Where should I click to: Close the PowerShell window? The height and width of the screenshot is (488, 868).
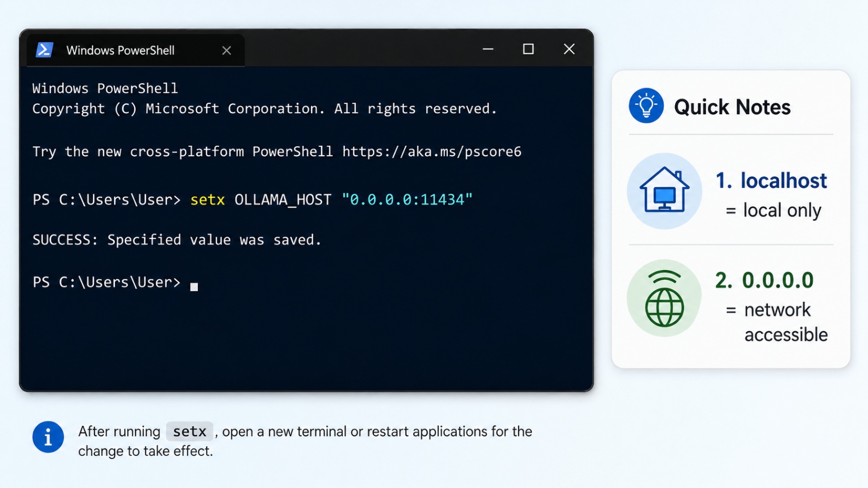tap(569, 49)
